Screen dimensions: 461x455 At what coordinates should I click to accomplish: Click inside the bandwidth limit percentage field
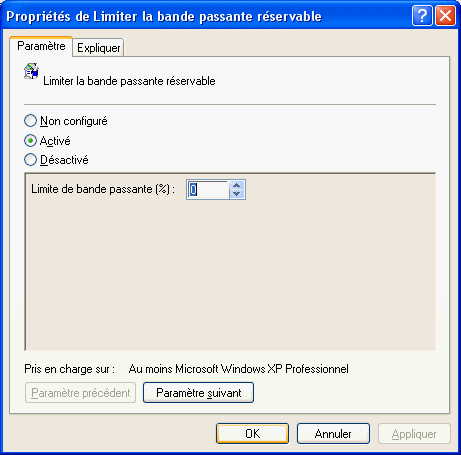point(208,190)
